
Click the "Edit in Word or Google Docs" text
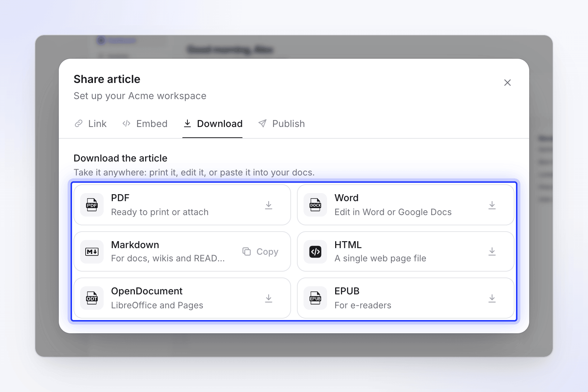point(393,212)
